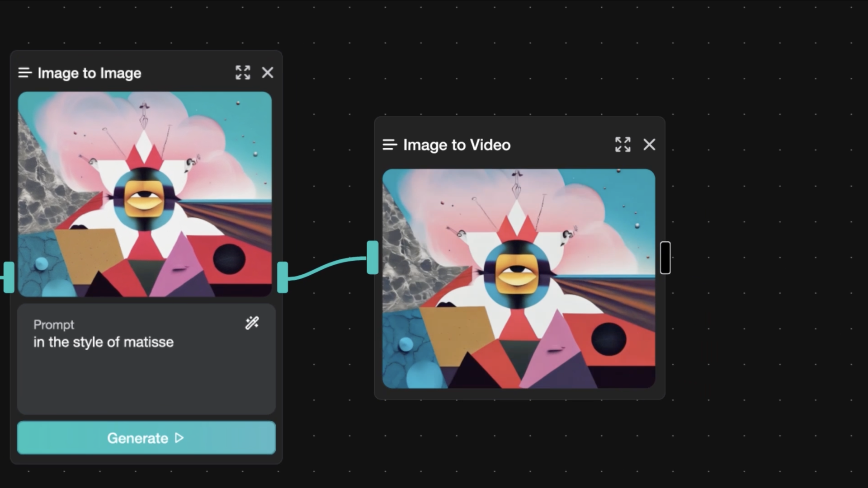This screenshot has width=868, height=488.
Task: Select the Image to Video preview thumbnail
Action: point(519,278)
